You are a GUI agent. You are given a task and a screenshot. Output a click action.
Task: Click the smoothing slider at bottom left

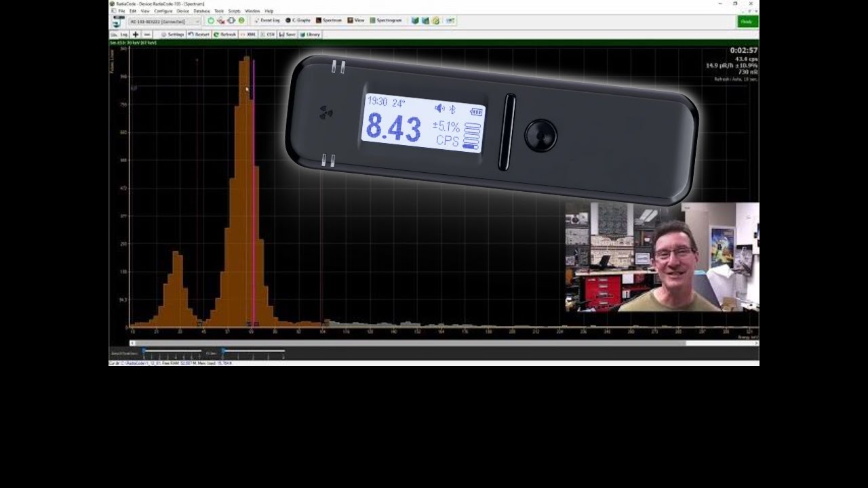(172, 351)
